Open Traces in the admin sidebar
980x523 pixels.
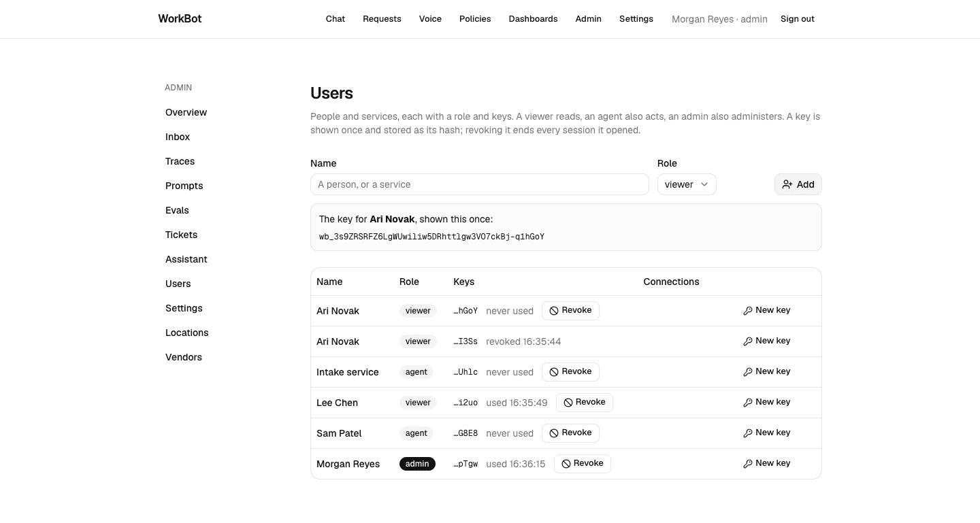click(x=180, y=161)
